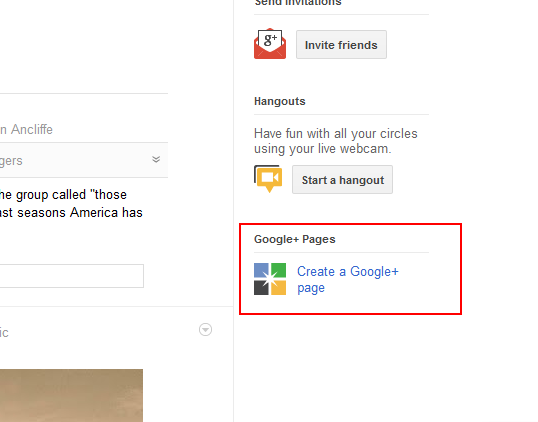
Task: Open the Create a Google+ page link
Action: point(348,279)
